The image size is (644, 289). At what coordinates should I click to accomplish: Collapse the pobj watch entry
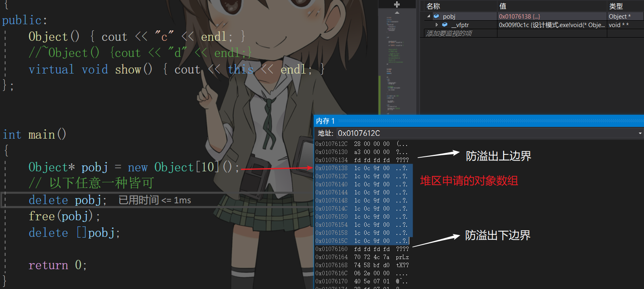428,16
